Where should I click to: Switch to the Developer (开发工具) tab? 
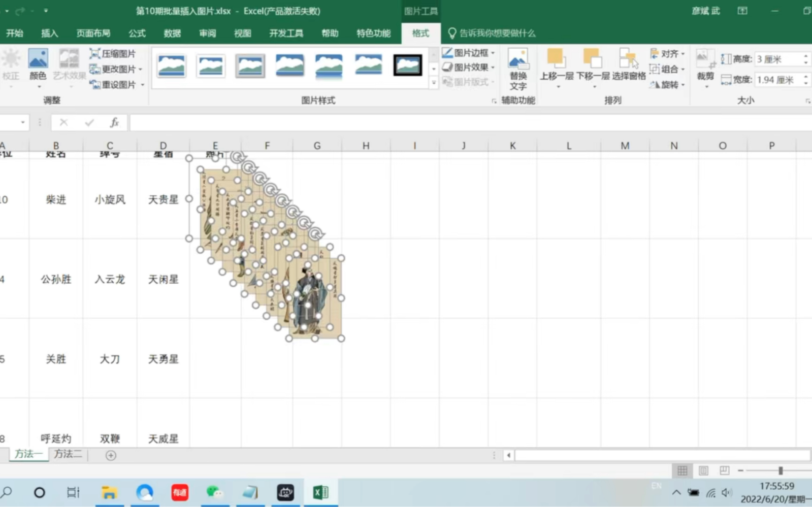(x=286, y=33)
